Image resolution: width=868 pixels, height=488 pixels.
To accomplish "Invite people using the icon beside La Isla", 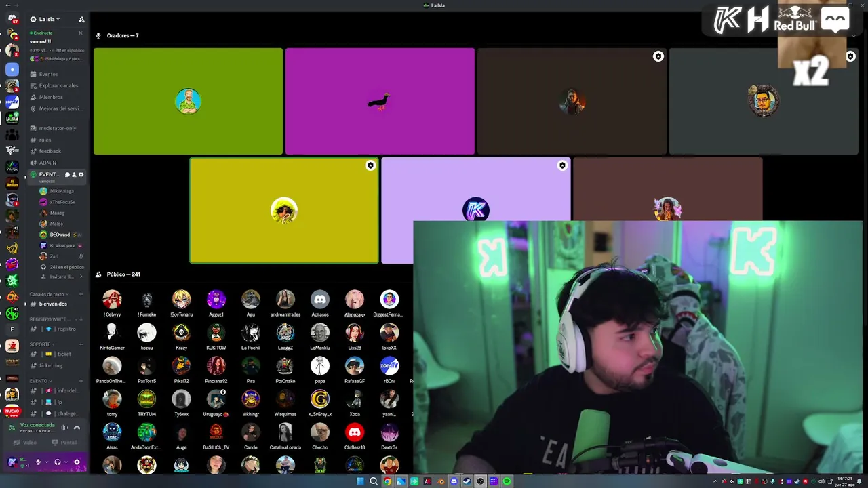I will 81,20.
